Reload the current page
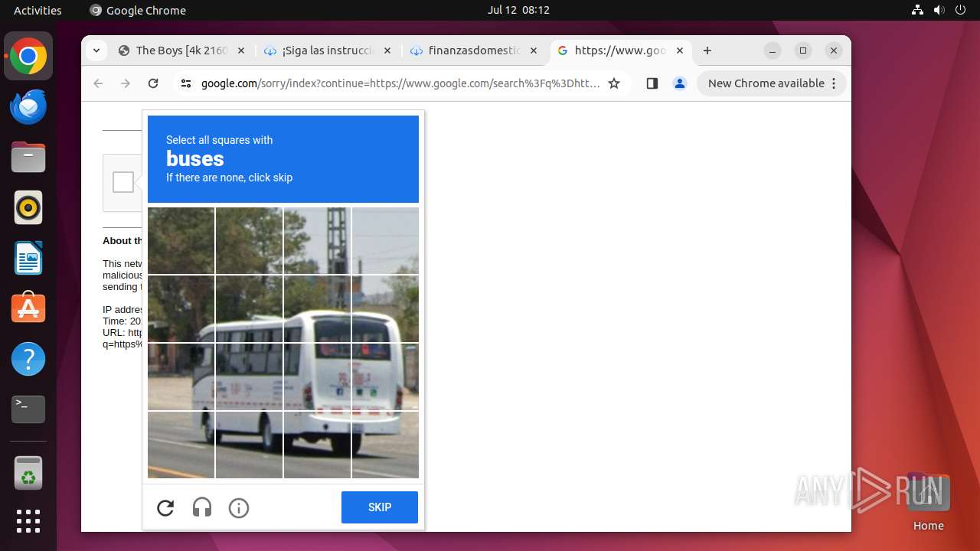This screenshot has height=551, width=980. [x=153, y=83]
